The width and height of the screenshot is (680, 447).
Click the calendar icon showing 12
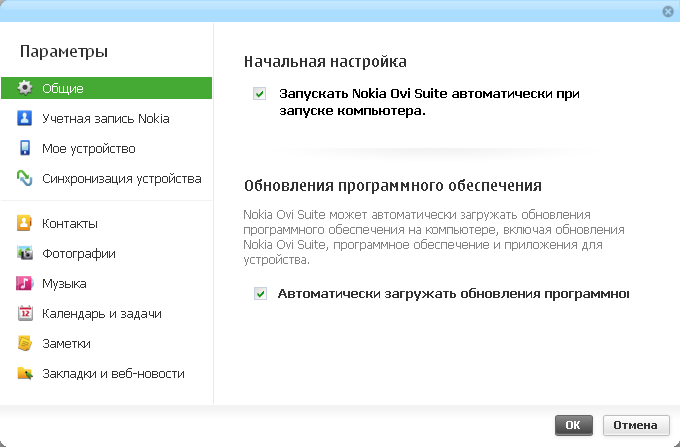click(x=25, y=313)
